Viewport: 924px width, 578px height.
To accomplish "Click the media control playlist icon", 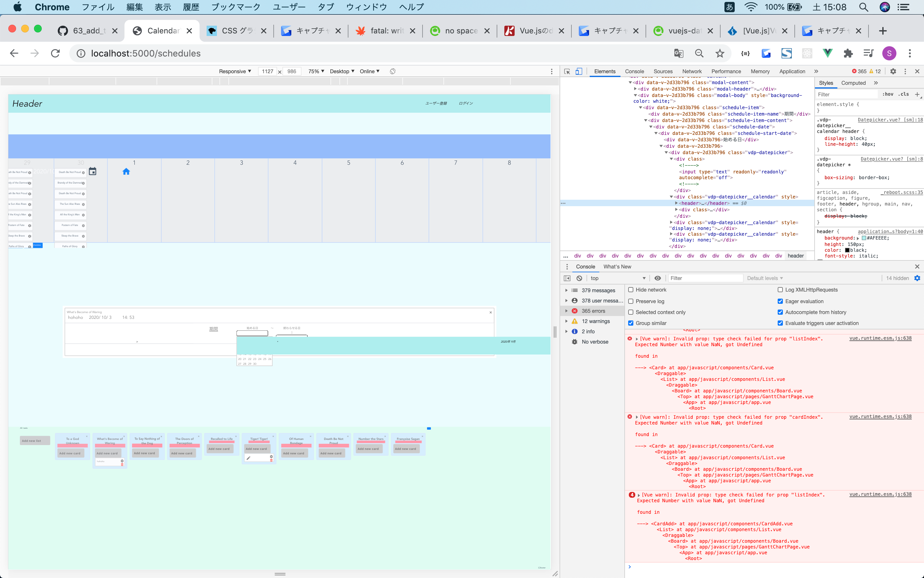I will coord(868,53).
